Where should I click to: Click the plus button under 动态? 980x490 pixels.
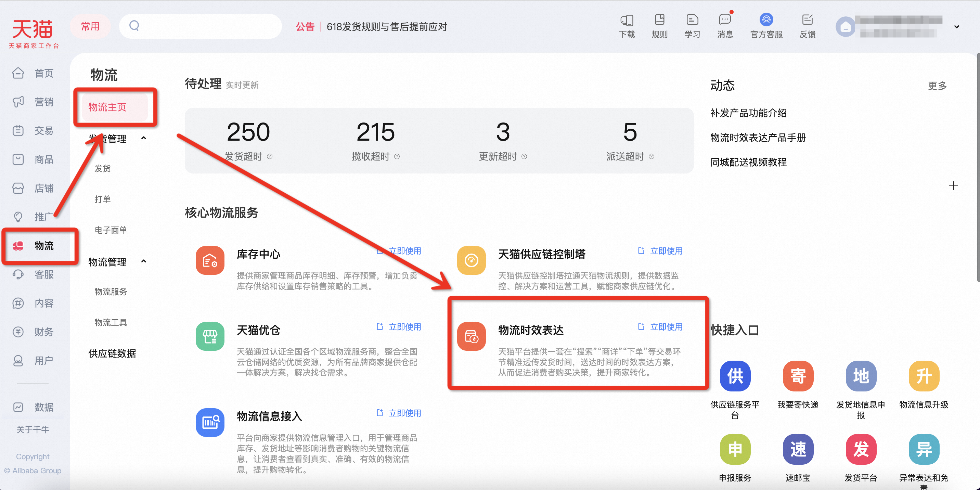[953, 186]
